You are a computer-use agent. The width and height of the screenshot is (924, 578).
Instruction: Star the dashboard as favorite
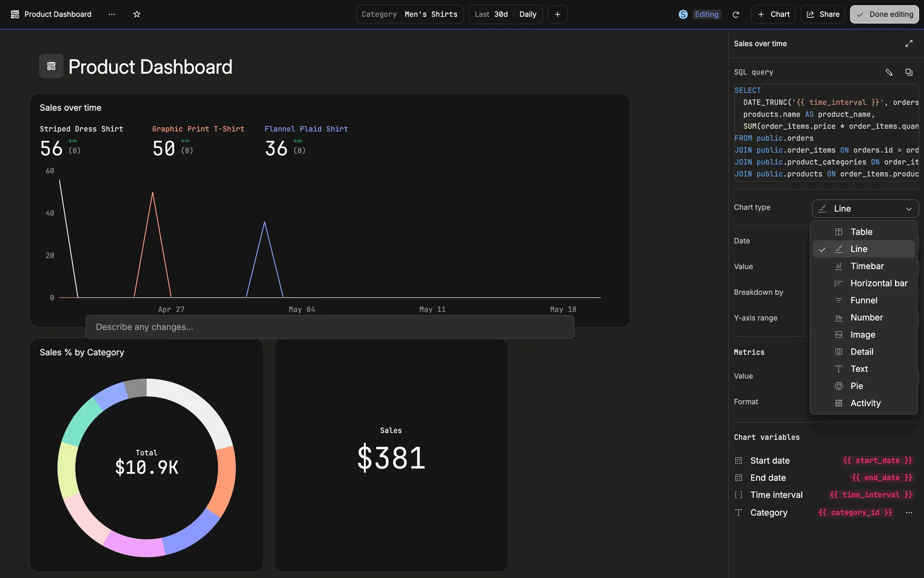coord(137,14)
